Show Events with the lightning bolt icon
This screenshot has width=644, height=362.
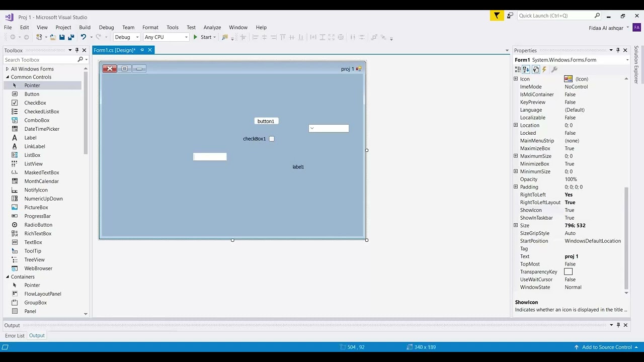pyautogui.click(x=544, y=69)
